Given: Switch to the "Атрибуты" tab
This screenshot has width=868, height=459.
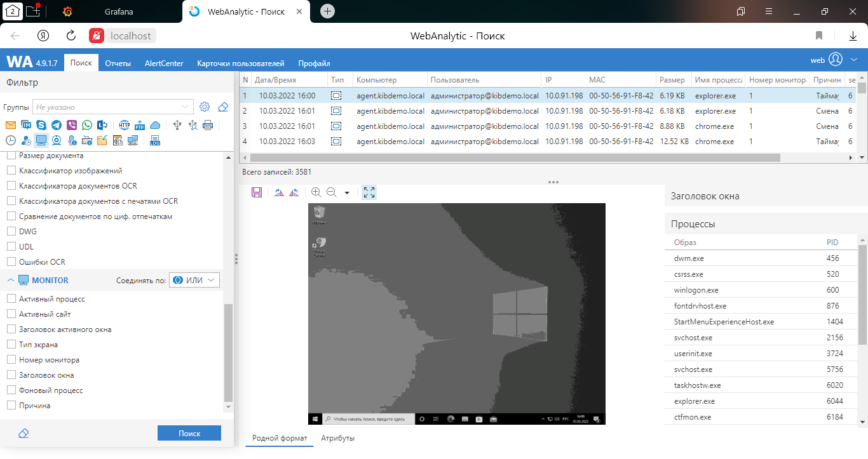Looking at the screenshot, I should point(337,438).
